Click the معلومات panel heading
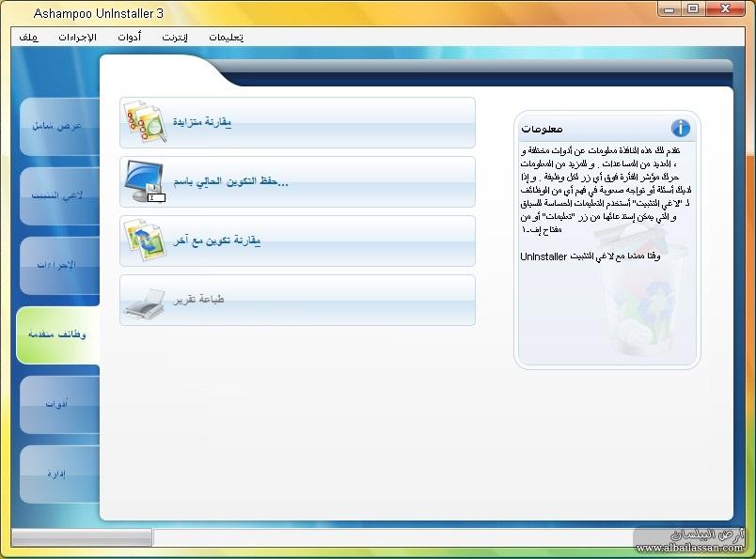The height and width of the screenshot is (559, 756). (542, 129)
